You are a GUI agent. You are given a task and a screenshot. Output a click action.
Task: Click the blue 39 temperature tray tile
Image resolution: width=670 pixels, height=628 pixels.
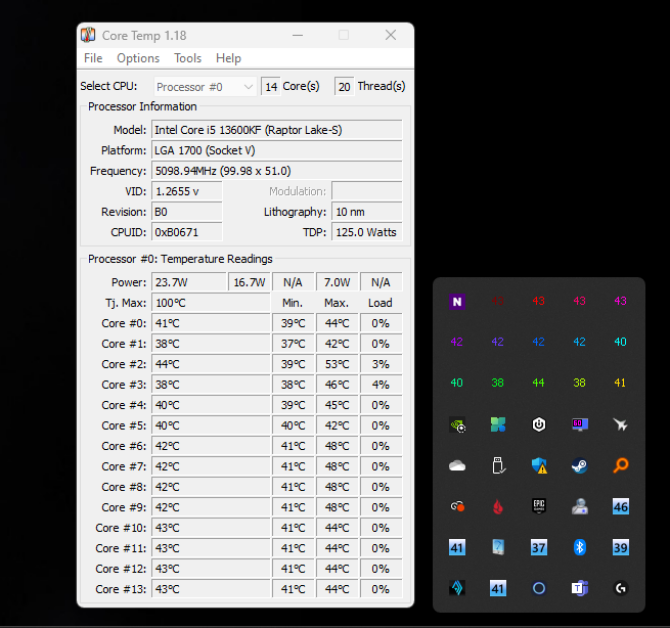(x=620, y=547)
